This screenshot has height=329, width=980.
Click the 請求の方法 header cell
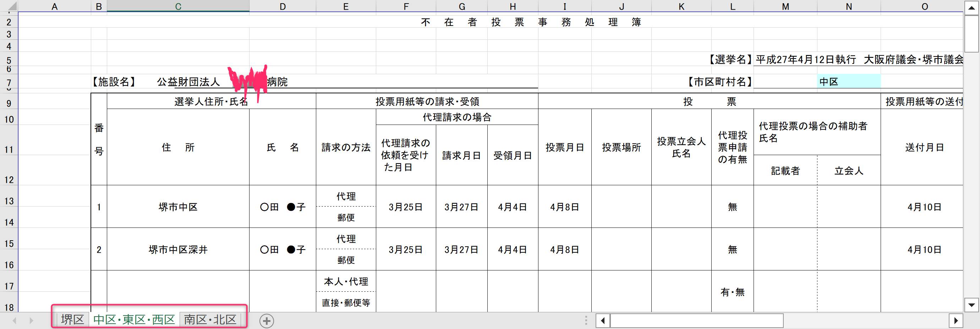pos(346,147)
